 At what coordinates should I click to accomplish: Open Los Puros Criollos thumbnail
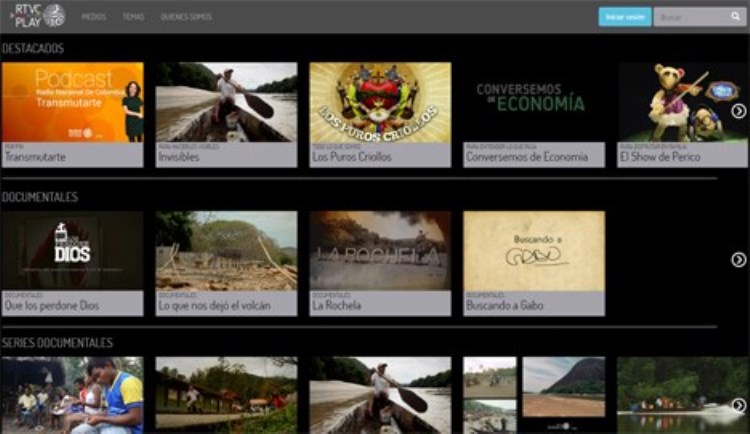[380, 102]
